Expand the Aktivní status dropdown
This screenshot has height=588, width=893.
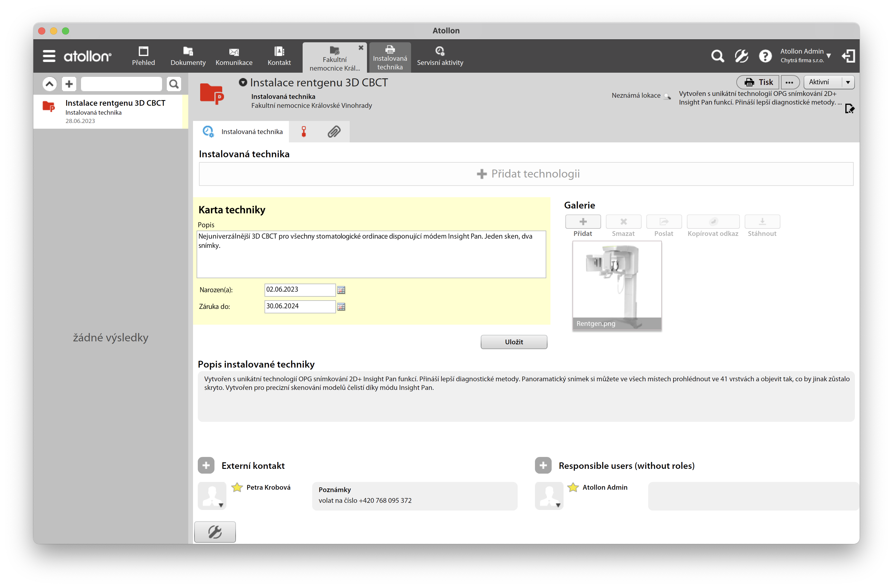(x=848, y=82)
